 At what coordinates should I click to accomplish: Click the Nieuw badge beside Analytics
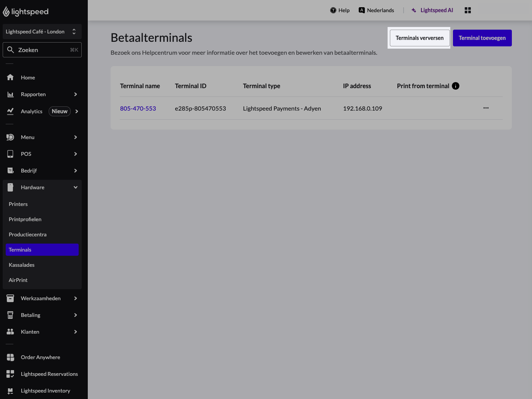tap(60, 111)
